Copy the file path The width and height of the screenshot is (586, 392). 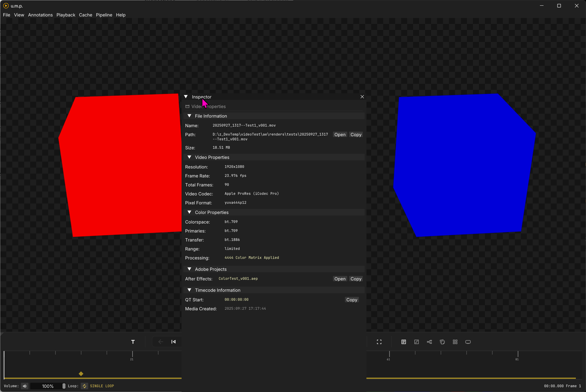356,135
